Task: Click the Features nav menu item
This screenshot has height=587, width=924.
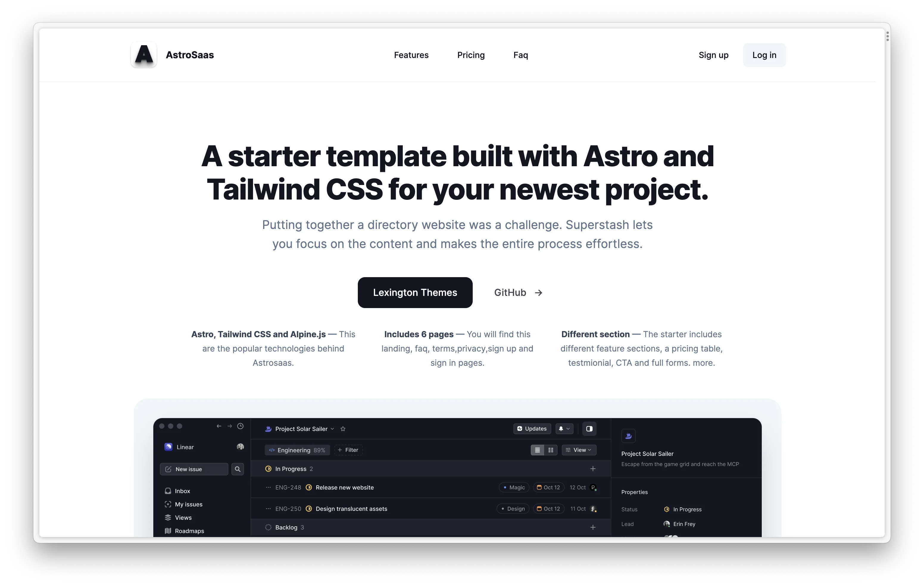Action: tap(411, 54)
